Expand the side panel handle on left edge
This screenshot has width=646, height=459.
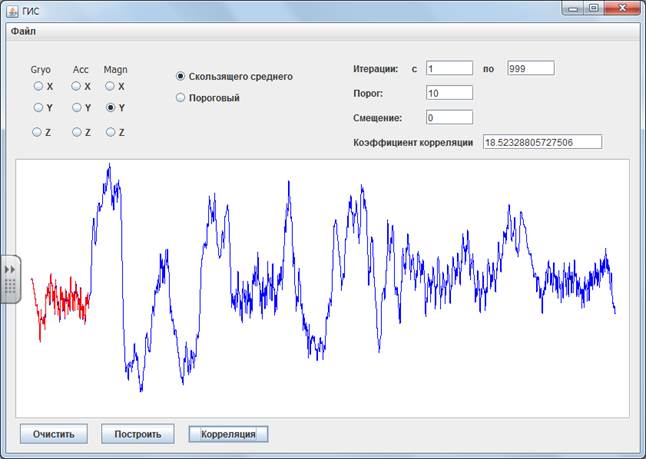point(10,279)
